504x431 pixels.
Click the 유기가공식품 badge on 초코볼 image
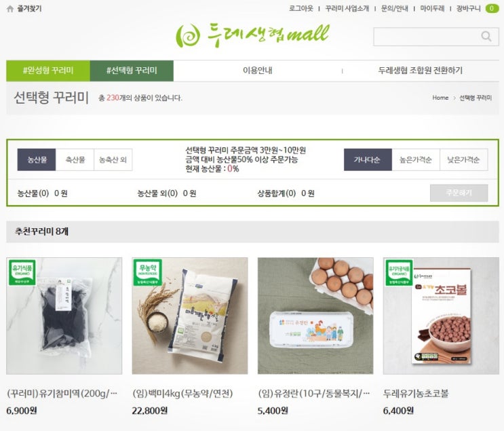pos(399,273)
